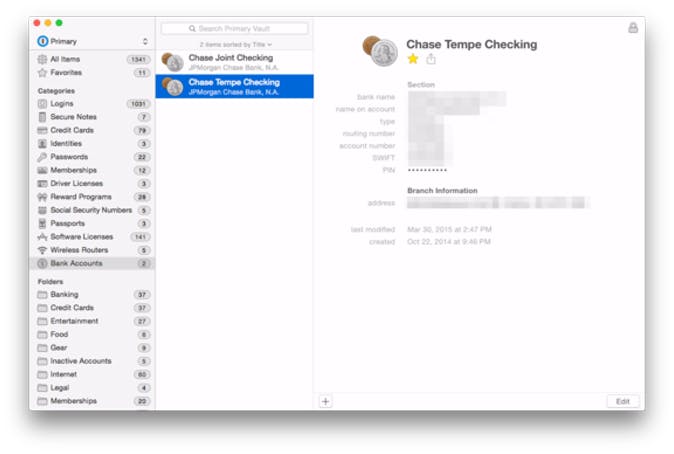Click the Passports category icon
The image size is (674, 454).
42,224
